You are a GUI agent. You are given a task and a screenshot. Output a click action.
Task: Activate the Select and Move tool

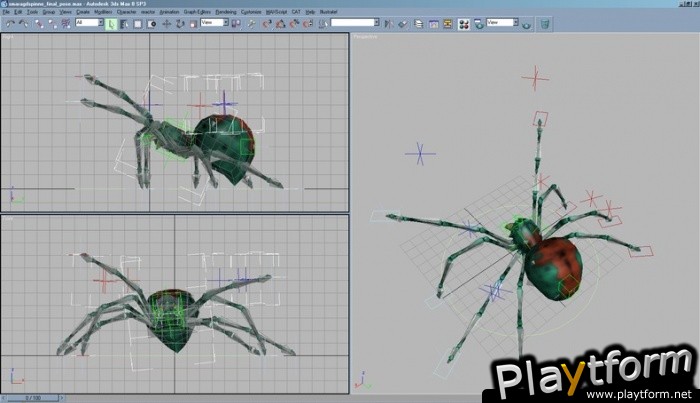click(165, 21)
